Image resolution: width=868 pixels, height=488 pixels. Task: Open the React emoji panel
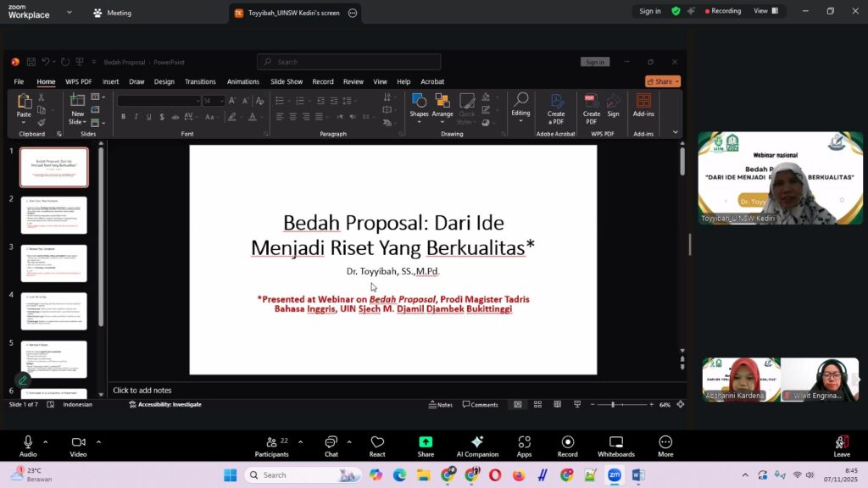click(x=377, y=446)
